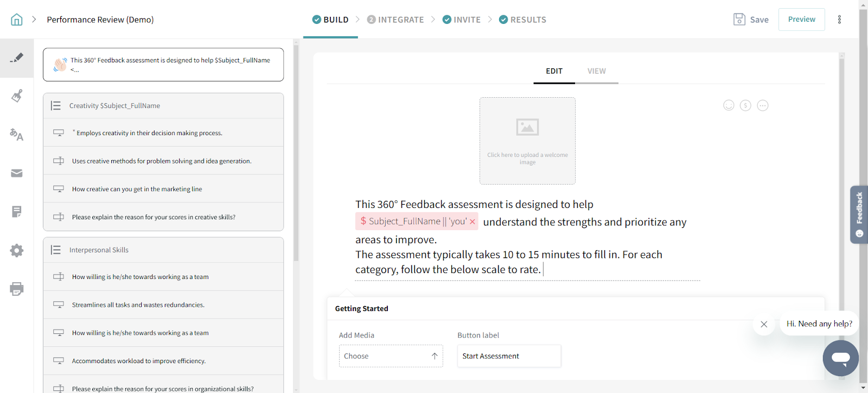Screen dimensions: 868x393
Task: Open the paint brush design icon
Action: [x=17, y=96]
